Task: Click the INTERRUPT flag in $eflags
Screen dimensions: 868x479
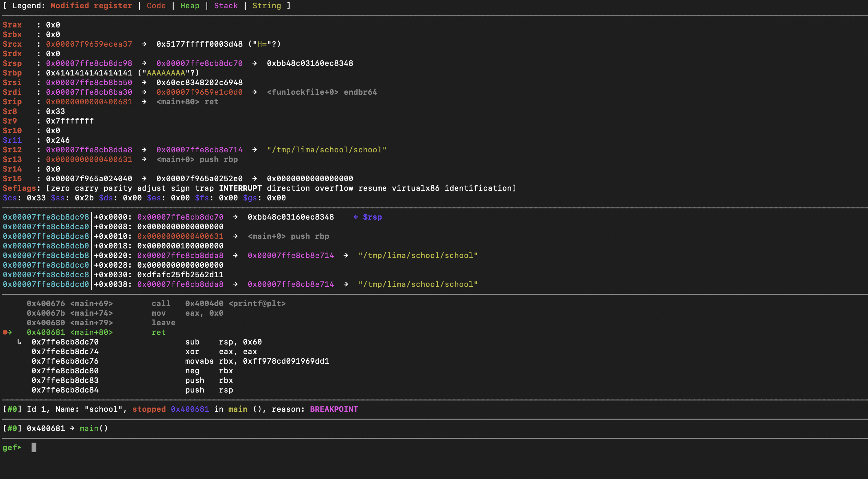Action: tap(240, 188)
